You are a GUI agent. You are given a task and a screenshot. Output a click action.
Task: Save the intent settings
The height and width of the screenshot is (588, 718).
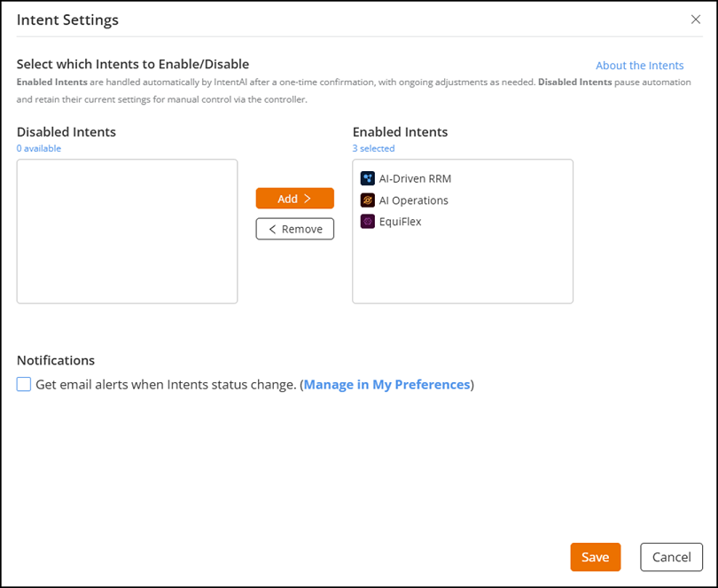[595, 557]
